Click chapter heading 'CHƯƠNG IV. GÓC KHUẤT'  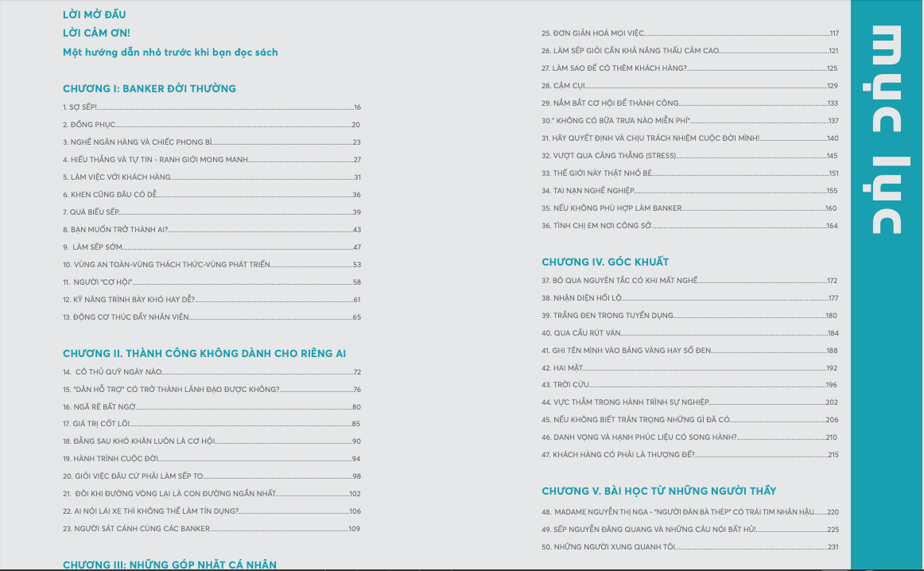click(605, 262)
